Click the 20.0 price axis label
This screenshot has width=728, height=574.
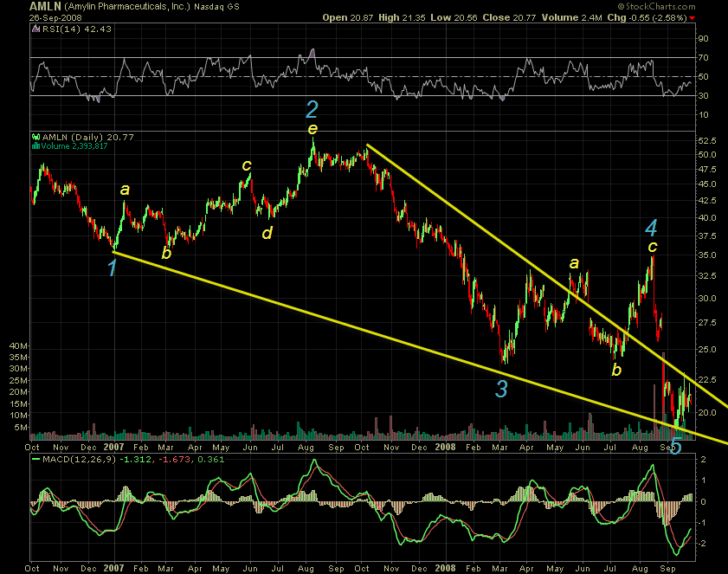706,412
